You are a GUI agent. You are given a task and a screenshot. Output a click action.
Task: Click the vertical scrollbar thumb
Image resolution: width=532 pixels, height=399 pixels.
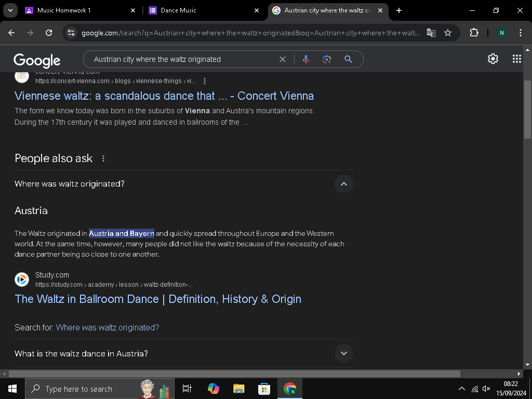pos(527,109)
